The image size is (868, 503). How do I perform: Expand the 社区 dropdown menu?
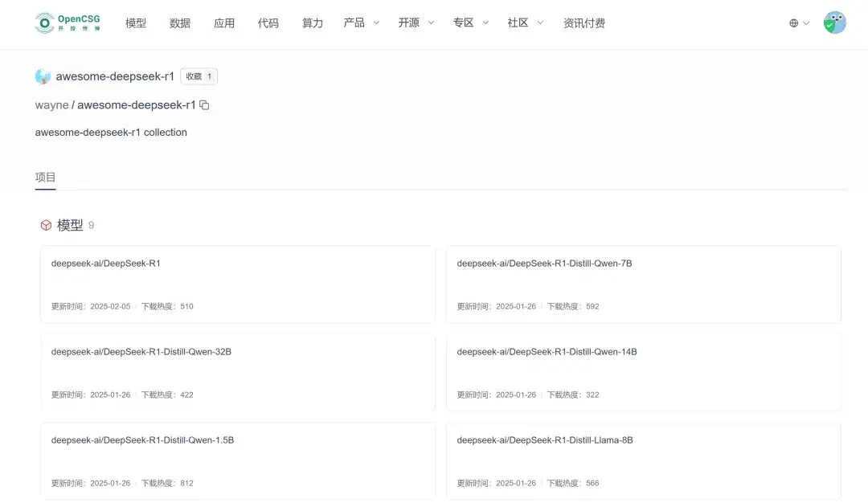click(x=526, y=22)
